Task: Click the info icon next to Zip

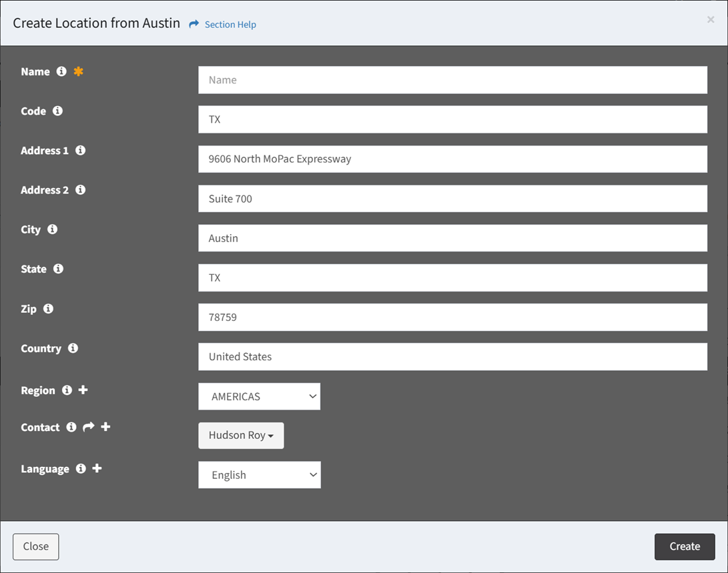Action: 48,309
